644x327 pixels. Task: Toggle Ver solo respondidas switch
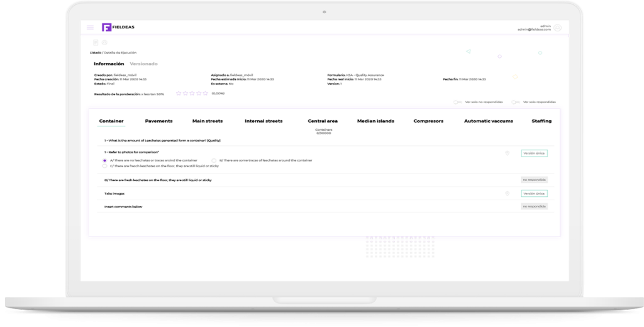(515, 102)
